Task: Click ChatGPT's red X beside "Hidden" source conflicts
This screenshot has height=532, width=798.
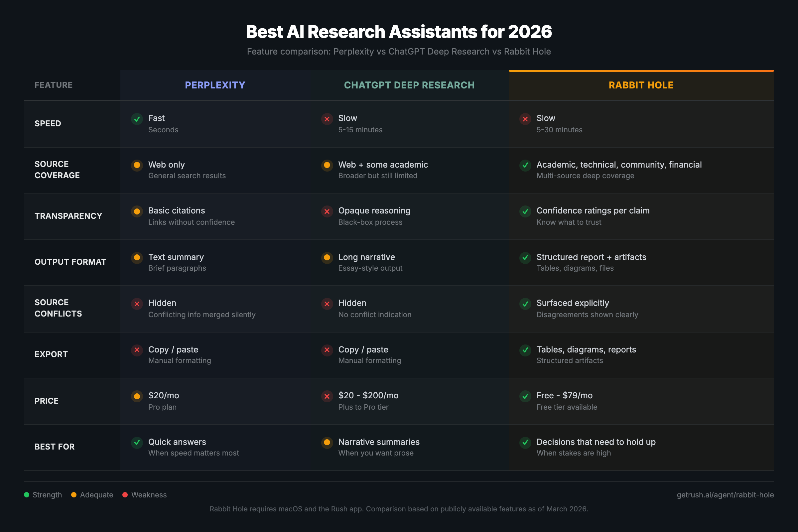Action: pos(327,304)
